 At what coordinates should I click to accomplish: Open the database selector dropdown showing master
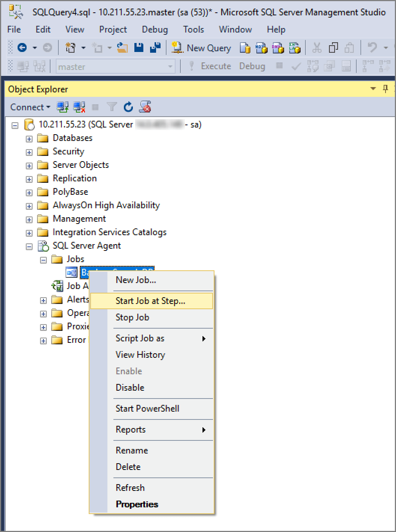tap(170, 66)
